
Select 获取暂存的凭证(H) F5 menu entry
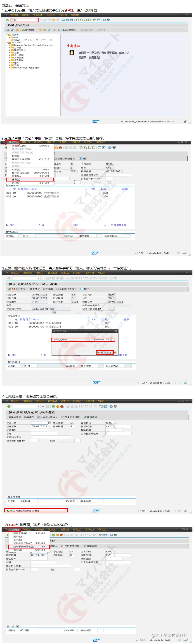29,546
